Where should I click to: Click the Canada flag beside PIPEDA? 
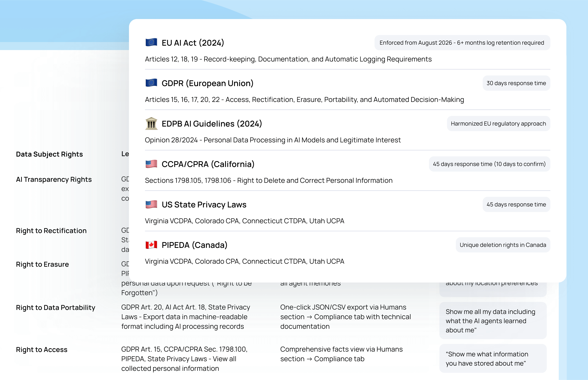click(x=151, y=245)
